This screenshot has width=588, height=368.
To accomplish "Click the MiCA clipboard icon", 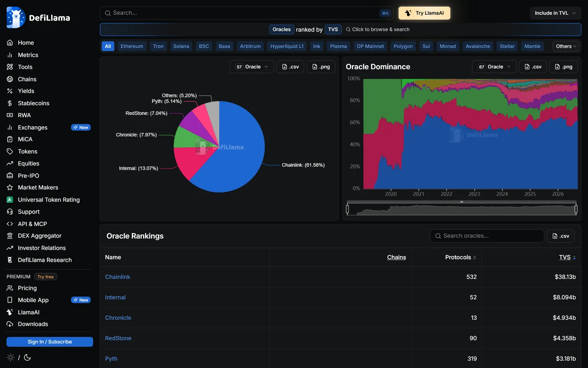I will pos(10,139).
